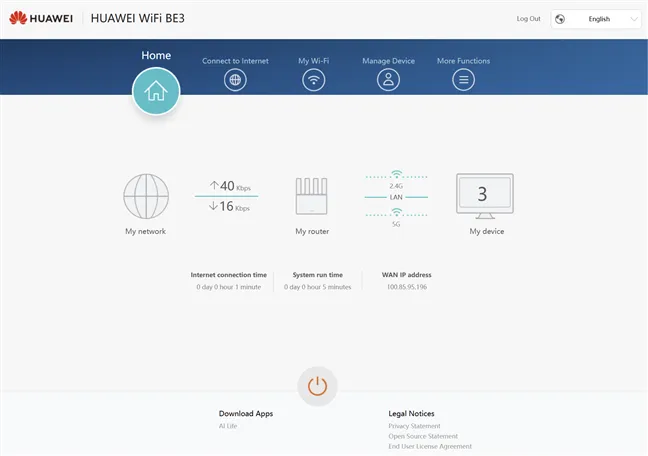
Task: Click the upload speed 40 Kbps value
Action: pyautogui.click(x=230, y=186)
